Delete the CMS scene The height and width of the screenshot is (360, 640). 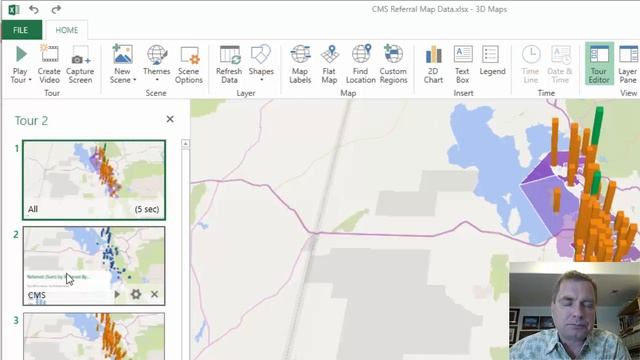point(154,294)
